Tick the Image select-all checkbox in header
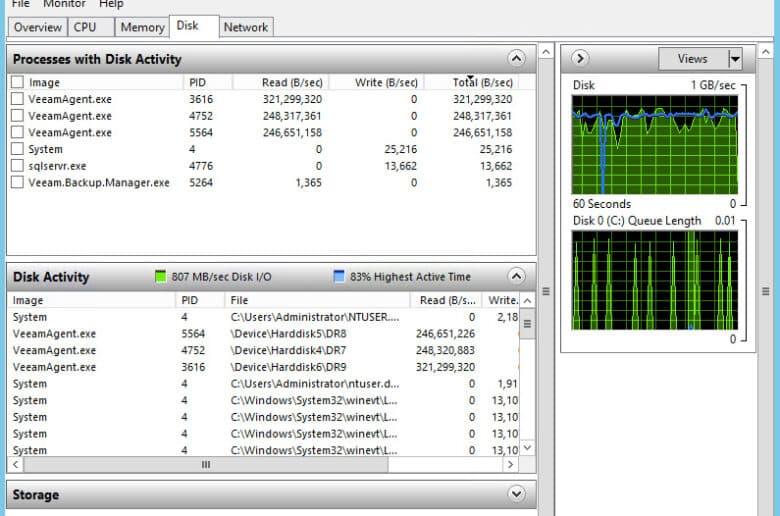 (x=17, y=82)
